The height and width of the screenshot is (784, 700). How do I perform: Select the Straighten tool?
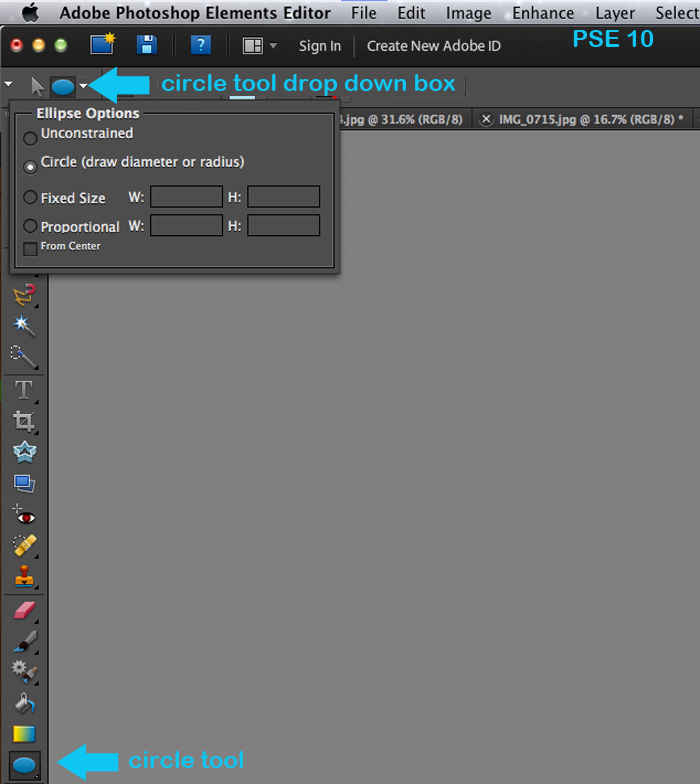point(24,483)
